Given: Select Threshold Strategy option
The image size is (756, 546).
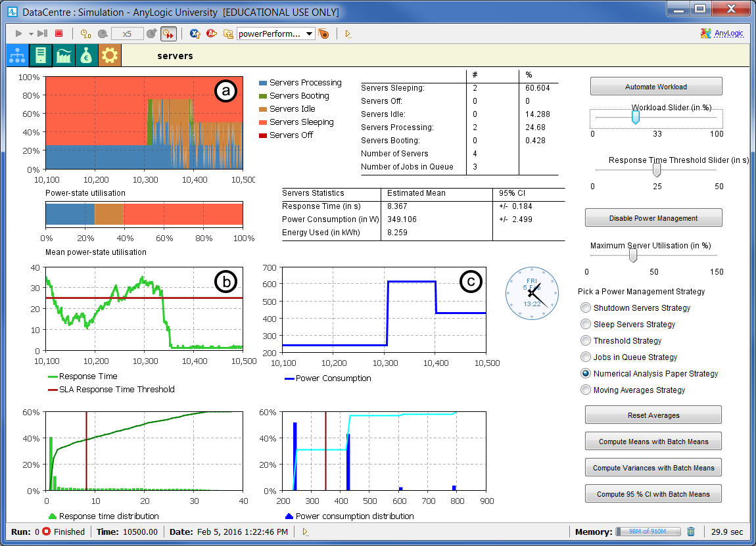Looking at the screenshot, I should click(x=585, y=340).
